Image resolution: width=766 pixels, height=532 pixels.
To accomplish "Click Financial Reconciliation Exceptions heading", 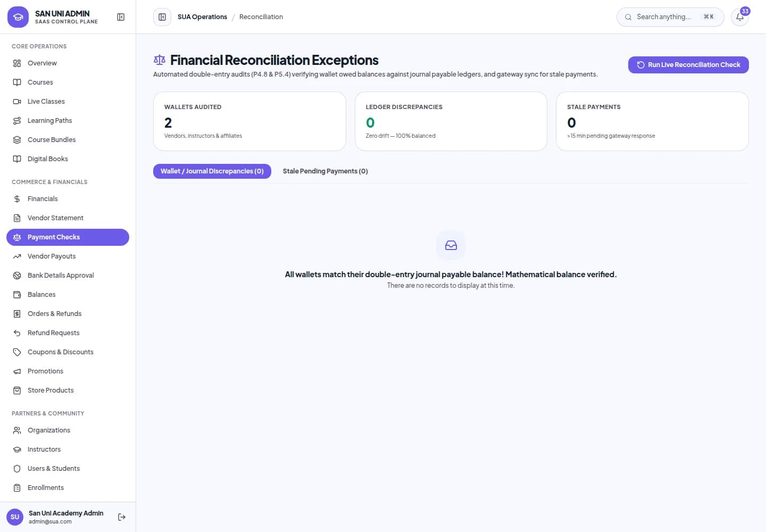I will pyautogui.click(x=274, y=60).
